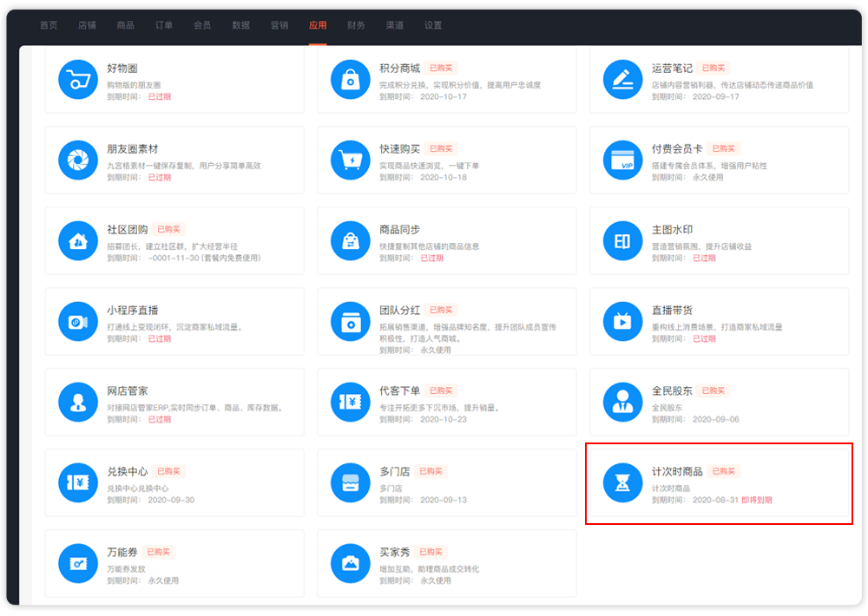The height and width of the screenshot is (616, 868).
Task: Open the 小程序直播 video camera icon
Action: (77, 322)
